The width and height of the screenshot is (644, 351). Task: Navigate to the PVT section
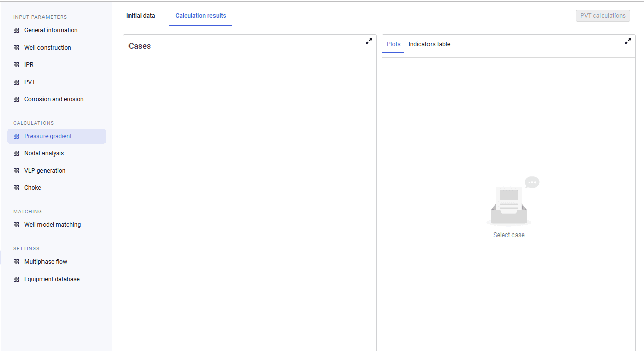point(57,82)
